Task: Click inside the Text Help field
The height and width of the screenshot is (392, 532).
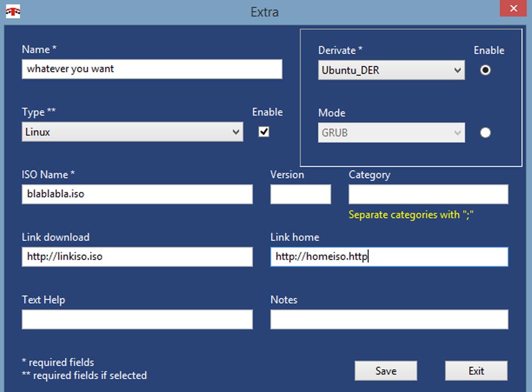Action: 136,319
